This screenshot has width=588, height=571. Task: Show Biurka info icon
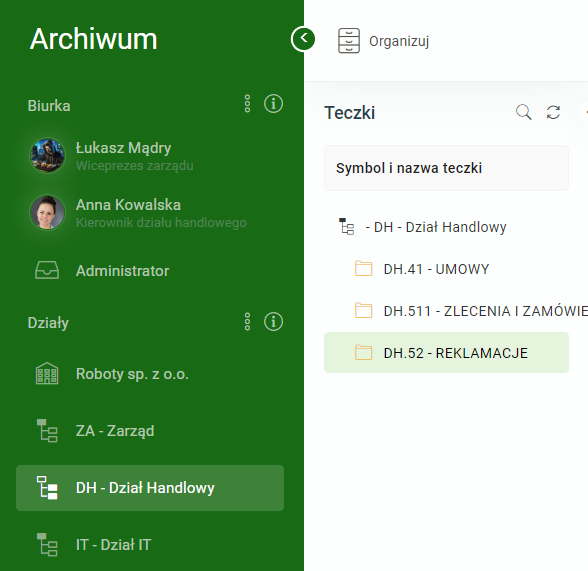point(273,103)
